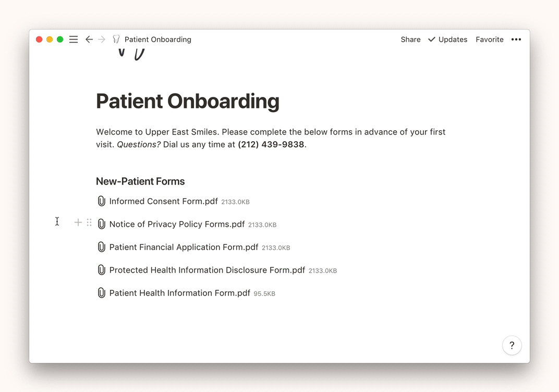Image resolution: width=559 pixels, height=392 pixels.
Task: Add a new block with the plus icon
Action: 78,222
